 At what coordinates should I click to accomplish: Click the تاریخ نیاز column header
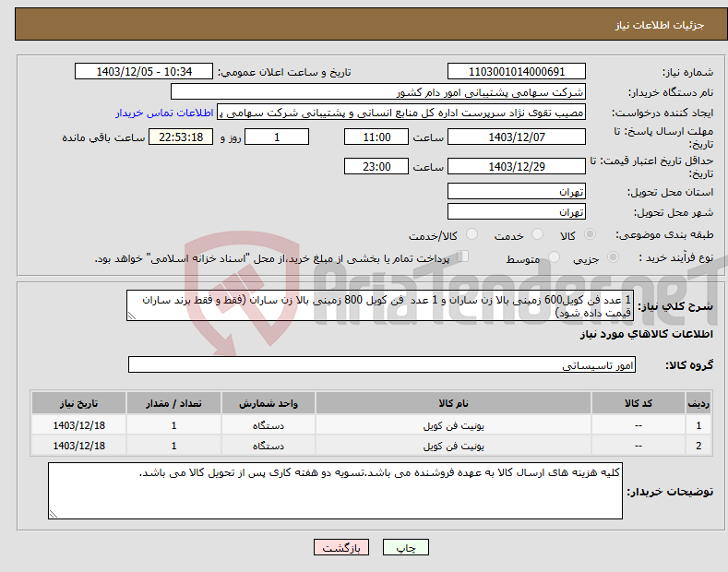(78, 403)
